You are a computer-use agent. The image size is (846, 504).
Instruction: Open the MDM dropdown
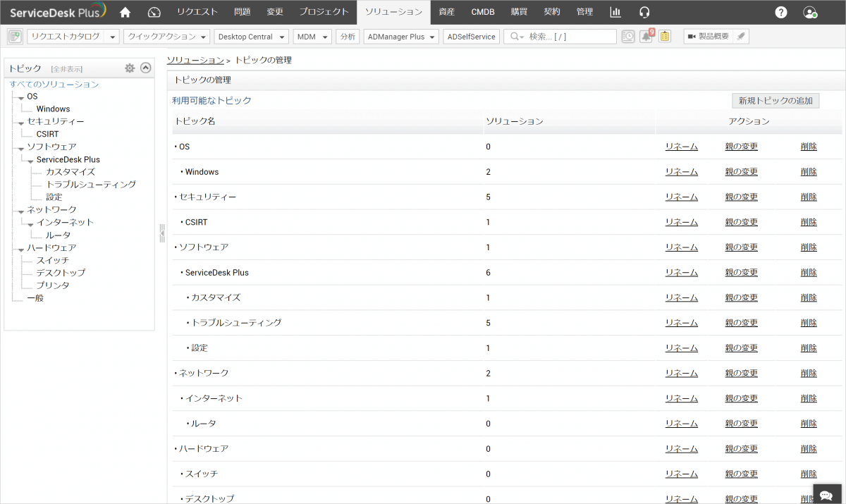pos(312,37)
